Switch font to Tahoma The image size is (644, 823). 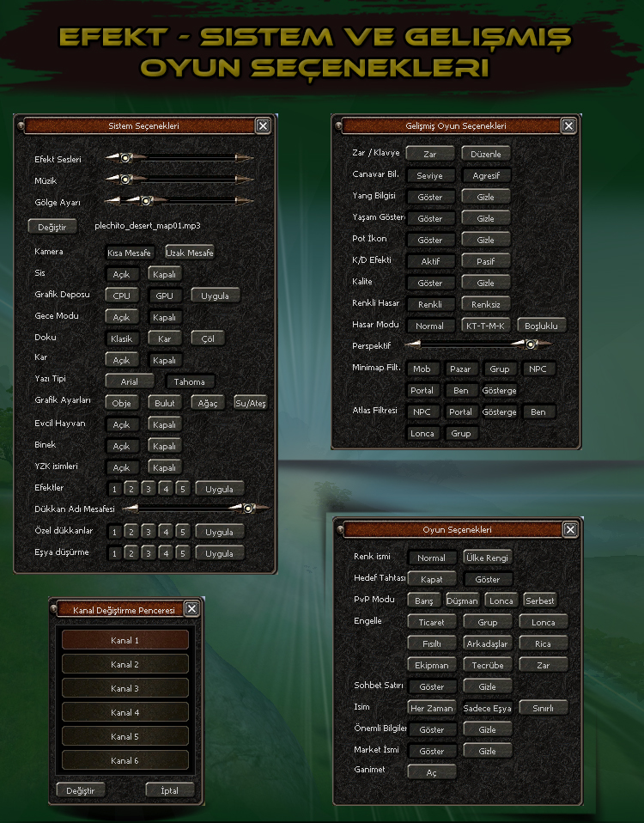click(x=190, y=381)
